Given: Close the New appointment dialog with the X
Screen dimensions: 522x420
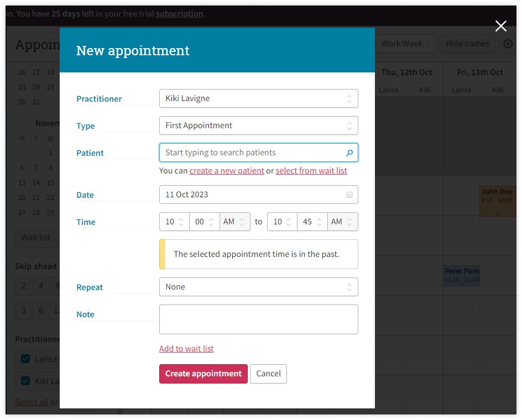Looking at the screenshot, I should 500,26.
